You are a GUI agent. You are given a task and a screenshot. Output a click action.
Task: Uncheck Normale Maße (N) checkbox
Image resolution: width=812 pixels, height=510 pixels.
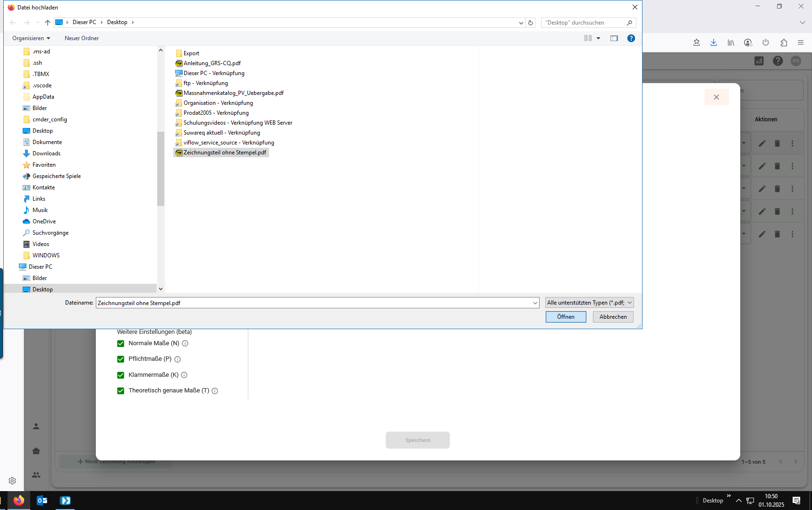[x=121, y=343]
